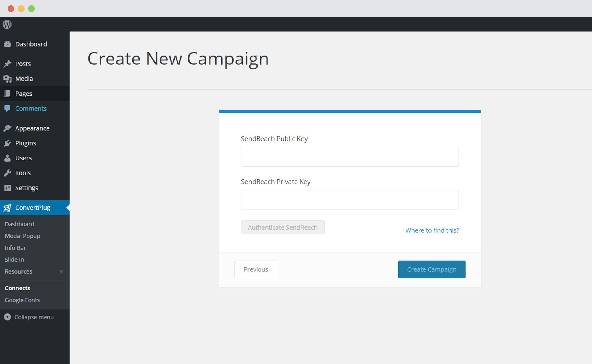Click the SendReach Public Key input field

point(350,156)
